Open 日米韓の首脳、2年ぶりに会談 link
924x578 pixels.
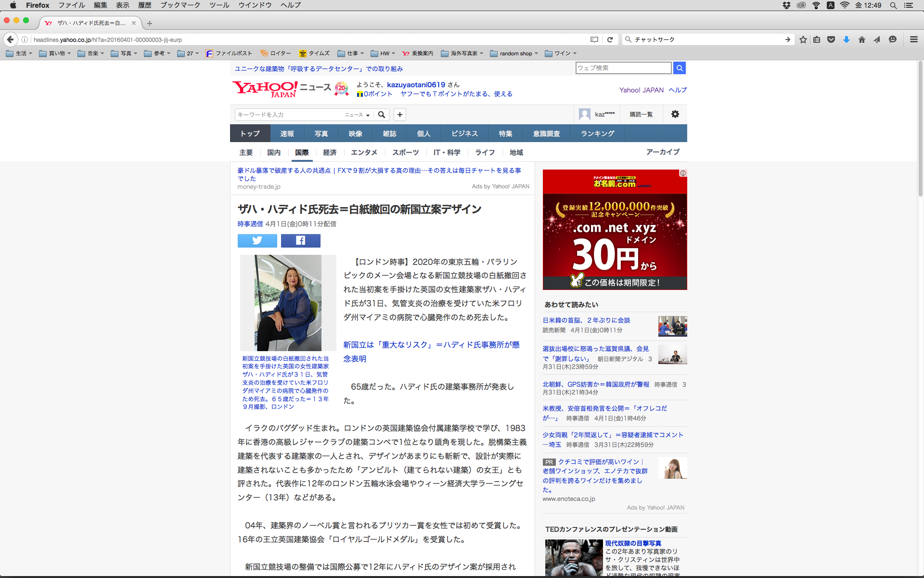point(586,320)
